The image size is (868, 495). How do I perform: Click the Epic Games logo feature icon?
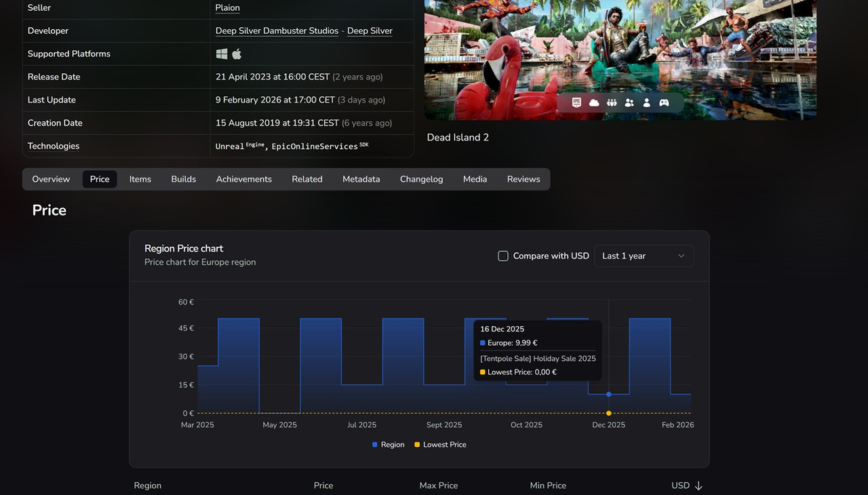(576, 102)
